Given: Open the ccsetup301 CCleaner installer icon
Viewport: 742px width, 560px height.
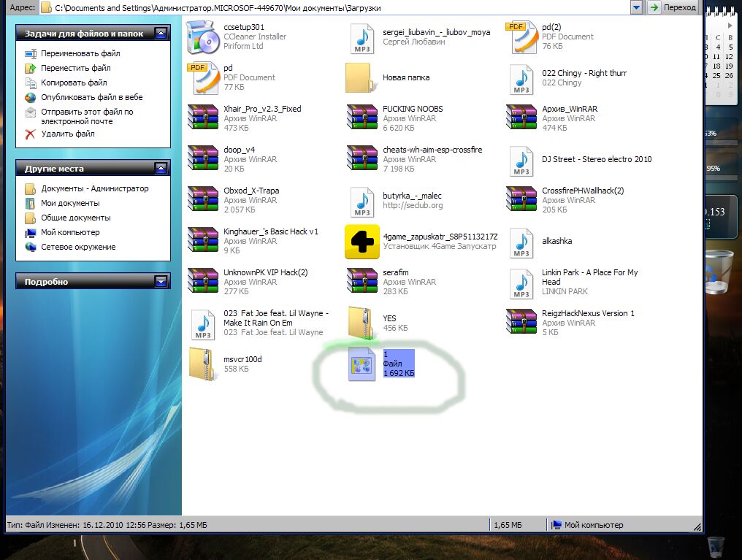Looking at the screenshot, I should click(x=203, y=37).
